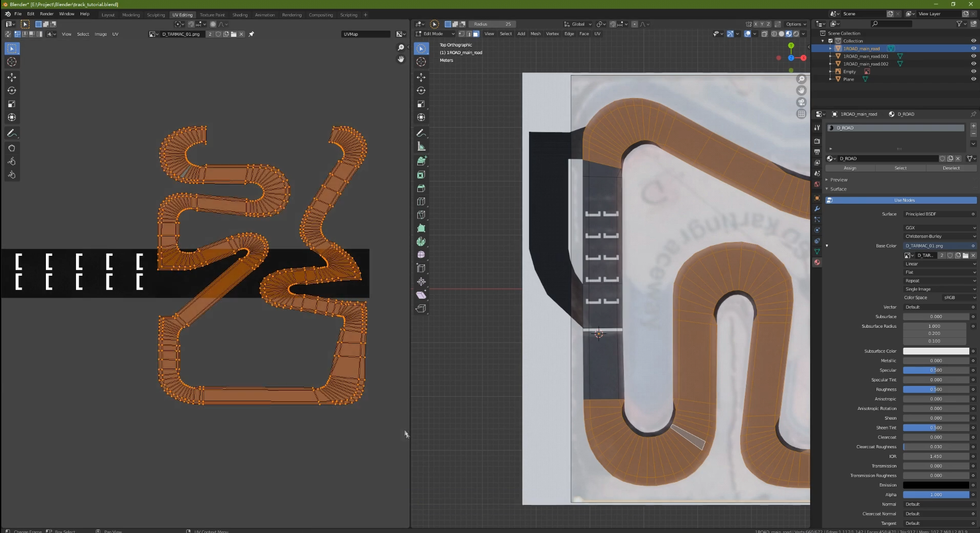Open the Mesh menu in 3D viewport
The width and height of the screenshot is (980, 533).
(535, 34)
